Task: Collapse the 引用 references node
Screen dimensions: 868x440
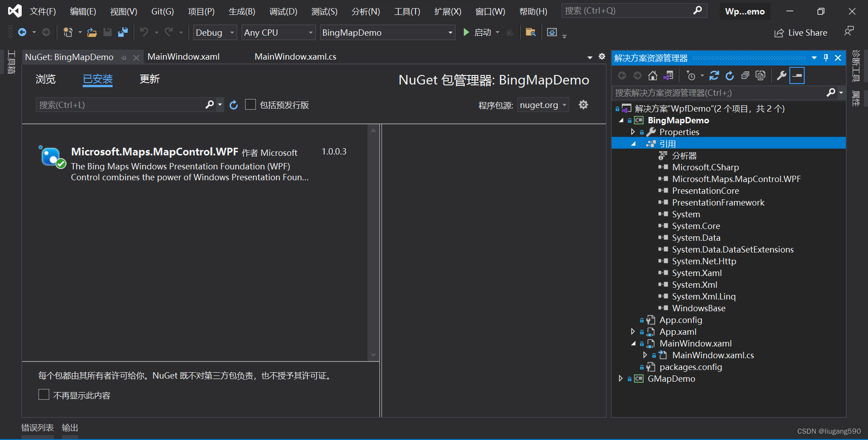Action: [633, 144]
